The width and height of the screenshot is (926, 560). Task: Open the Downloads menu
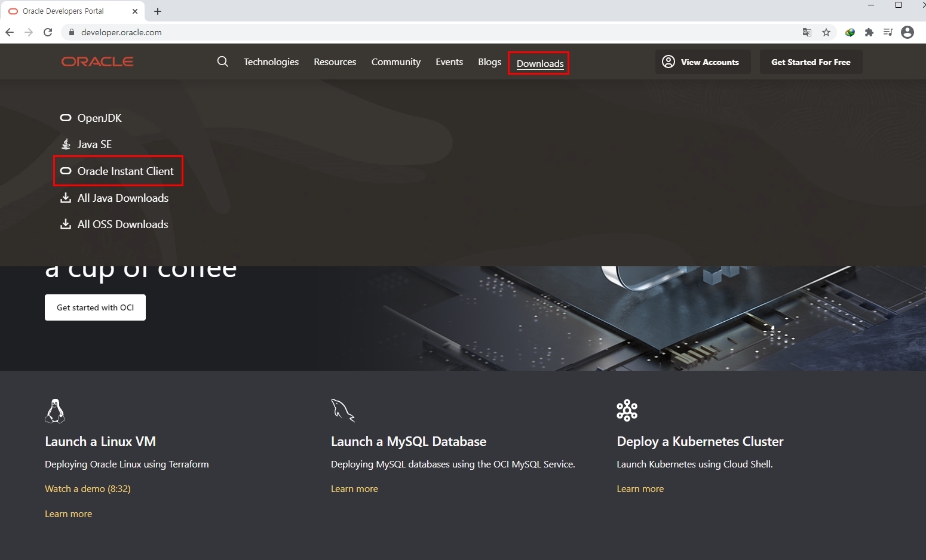(540, 63)
